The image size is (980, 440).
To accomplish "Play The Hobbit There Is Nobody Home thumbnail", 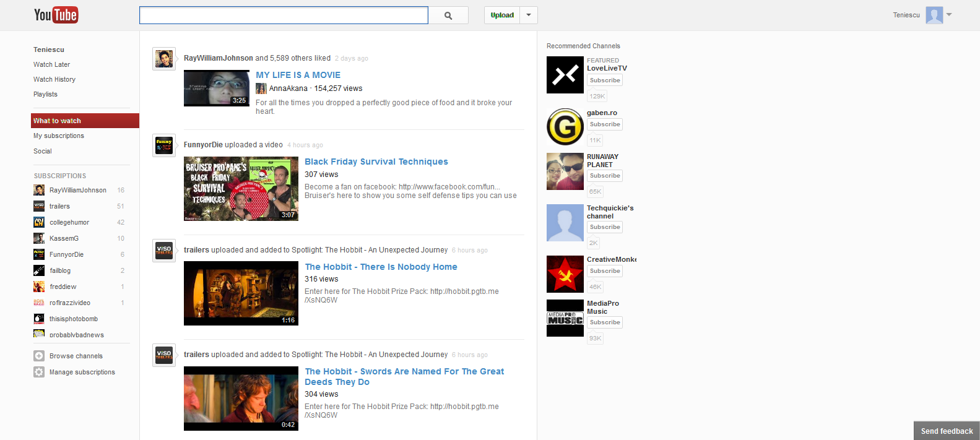I will coord(241,293).
